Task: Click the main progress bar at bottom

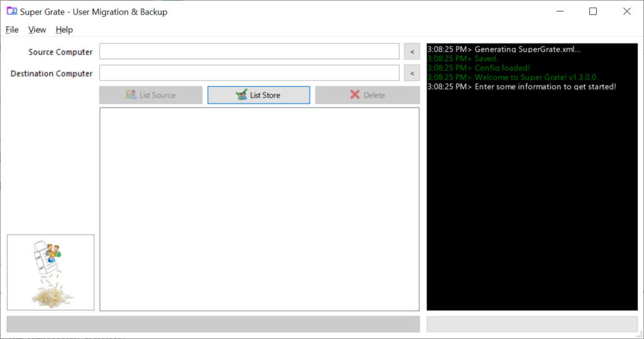Action: coord(213,324)
